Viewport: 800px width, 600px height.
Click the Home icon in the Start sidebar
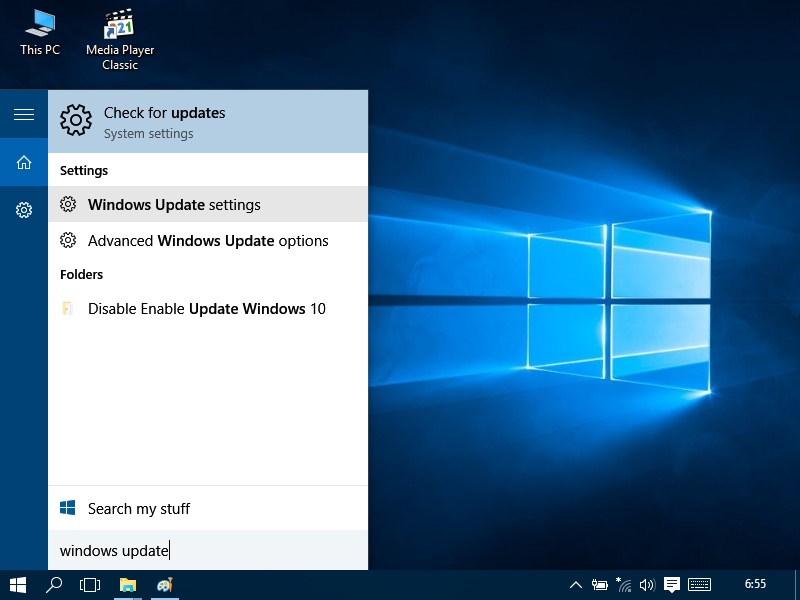coord(24,162)
